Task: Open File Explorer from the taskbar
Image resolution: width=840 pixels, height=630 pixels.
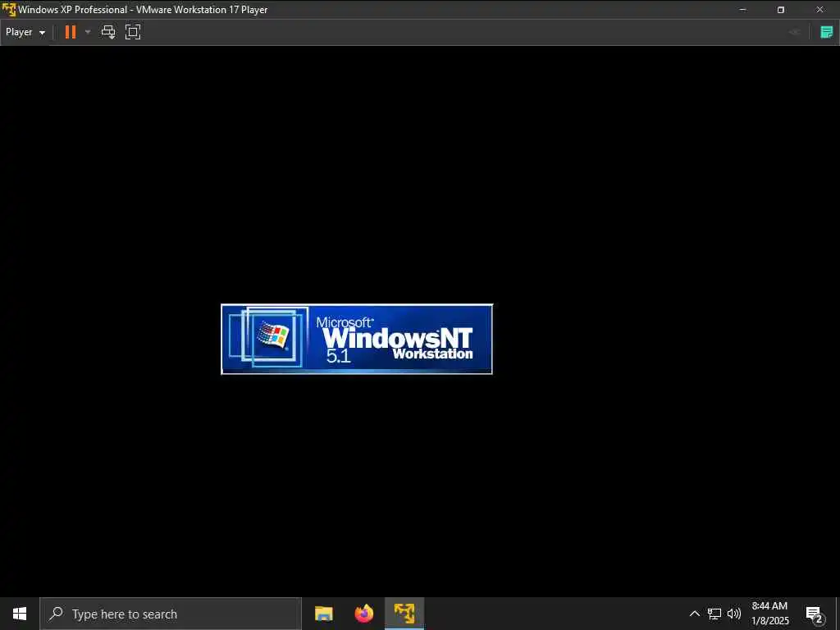Action: coord(323,614)
